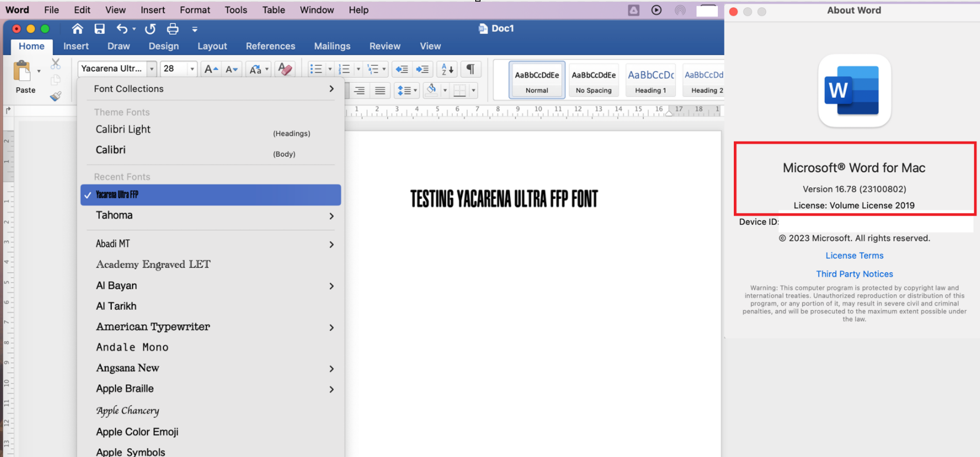
Task: Switch to the References ribbon tab
Action: (270, 46)
